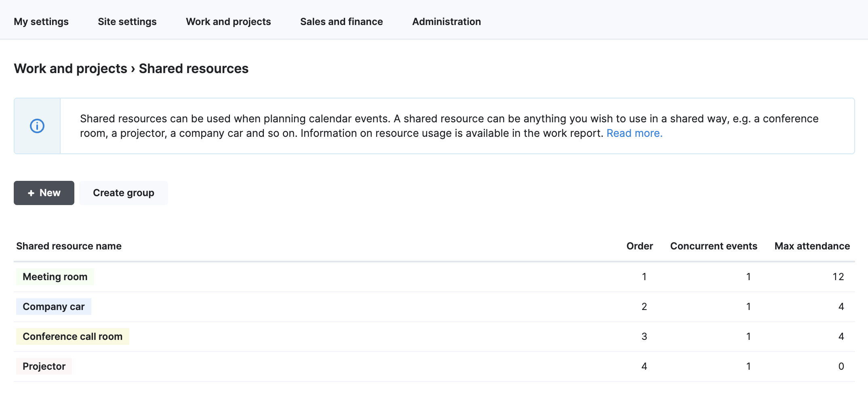The image size is (868, 398).
Task: Switch to Work and projects tab
Action: [x=228, y=22]
